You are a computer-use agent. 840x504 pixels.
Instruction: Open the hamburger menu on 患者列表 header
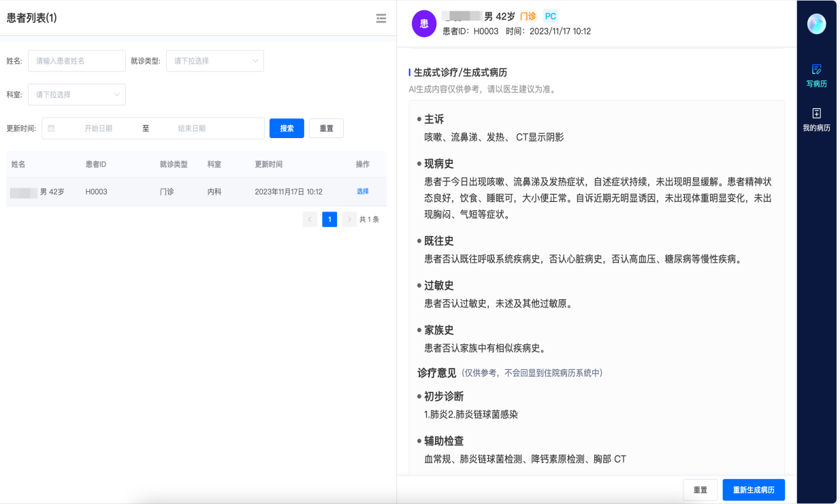(381, 18)
